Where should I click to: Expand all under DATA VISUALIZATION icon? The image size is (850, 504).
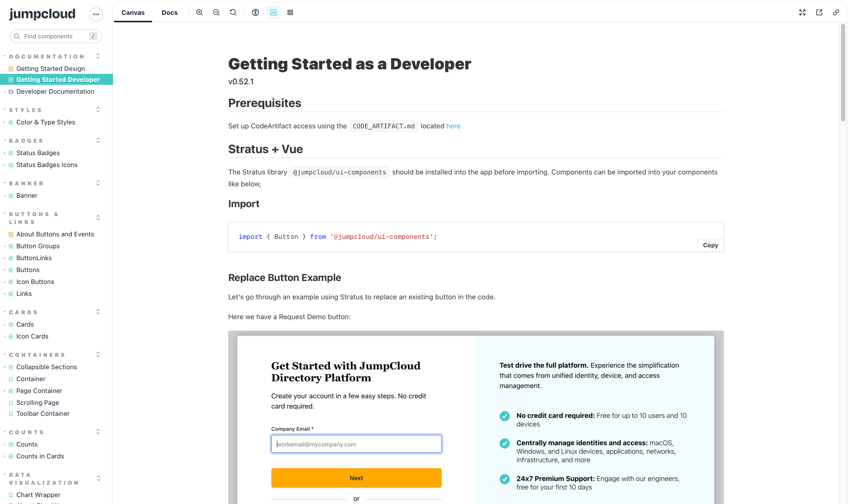click(x=98, y=478)
